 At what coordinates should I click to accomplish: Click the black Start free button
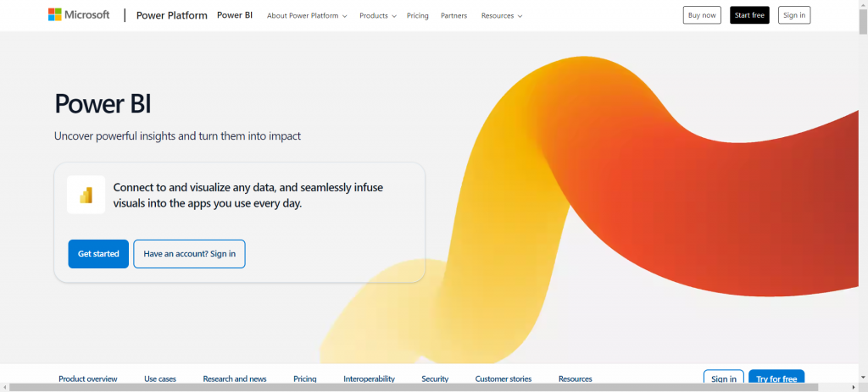pyautogui.click(x=749, y=15)
